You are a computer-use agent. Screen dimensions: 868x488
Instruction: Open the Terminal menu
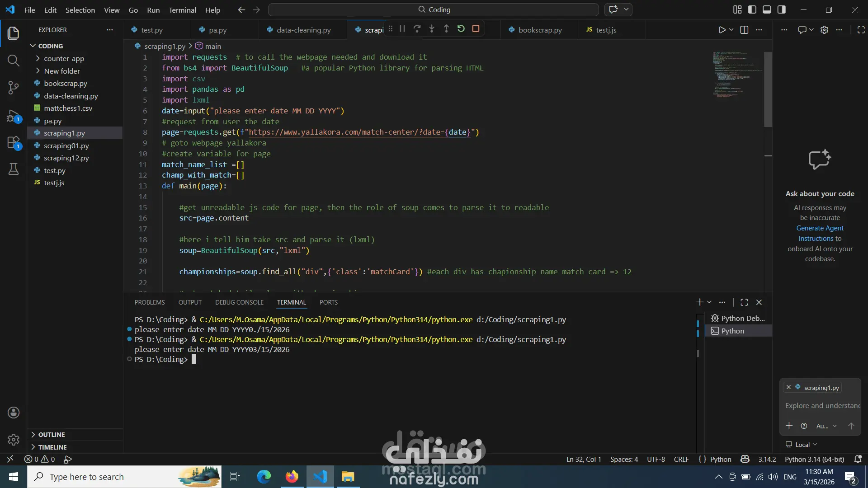[x=182, y=10]
